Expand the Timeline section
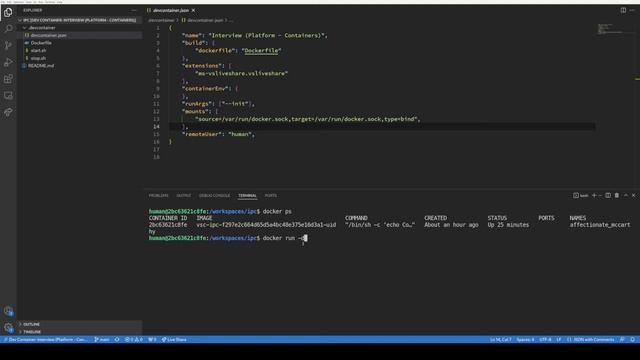Image resolution: width=640 pixels, height=360 pixels. pos(80,332)
